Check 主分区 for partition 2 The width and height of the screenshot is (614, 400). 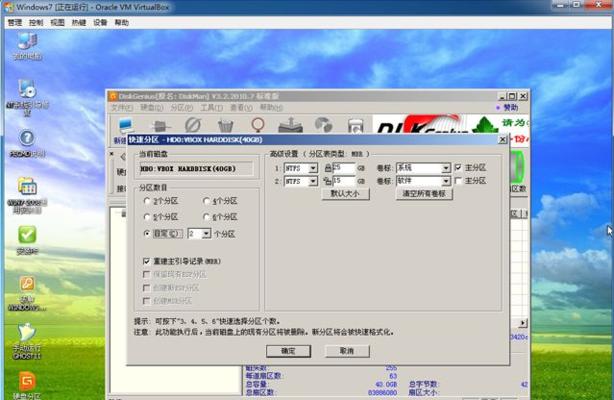(x=458, y=181)
